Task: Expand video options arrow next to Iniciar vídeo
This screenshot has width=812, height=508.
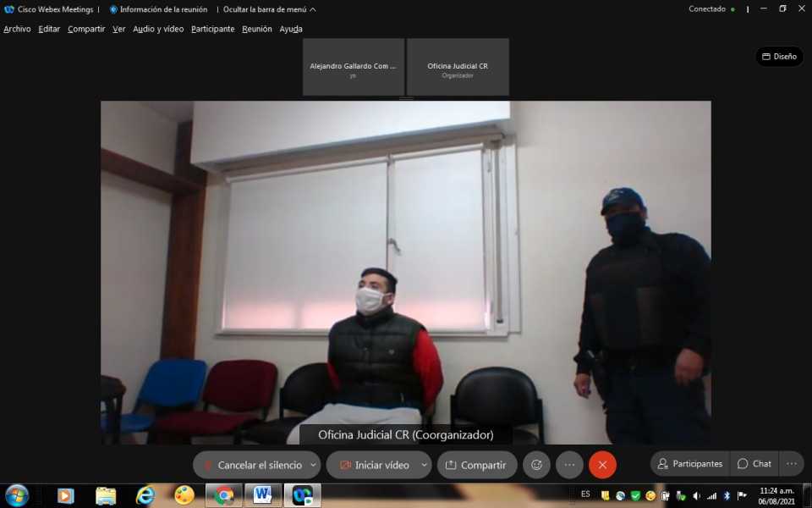Action: (423, 465)
